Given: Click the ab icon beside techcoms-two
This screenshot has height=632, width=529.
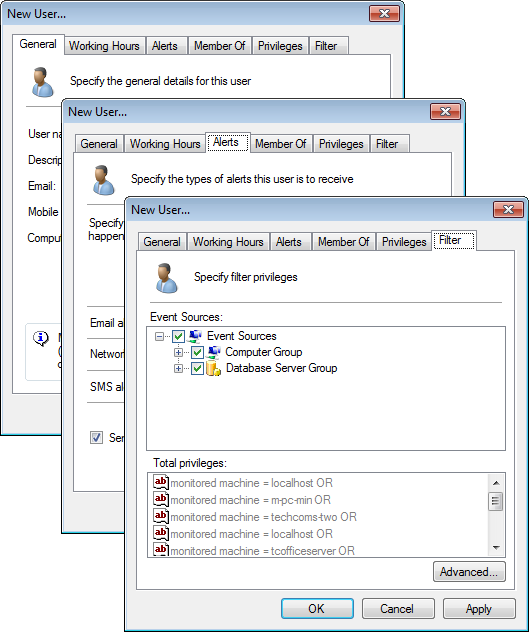Looking at the screenshot, I should tap(160, 516).
